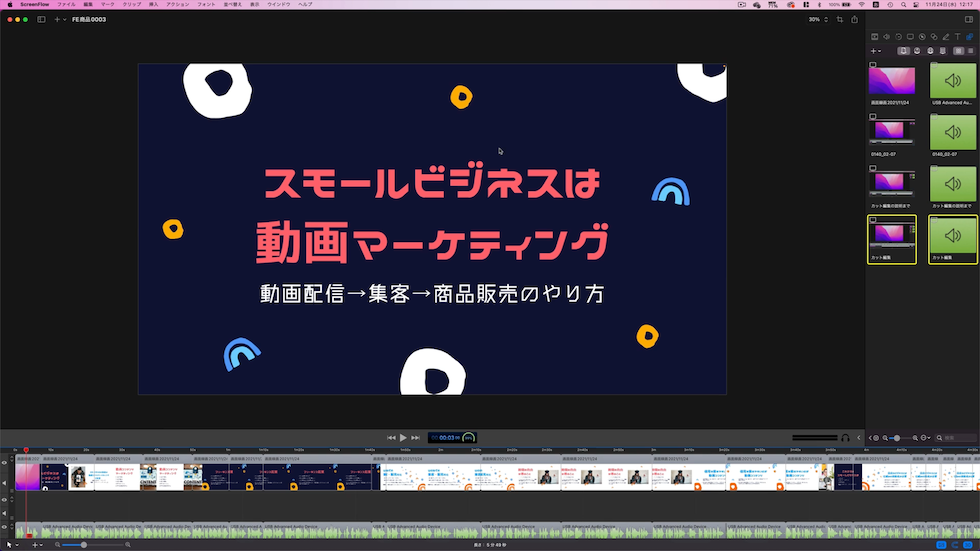Open the Touch Callout inspector tab
The height and width of the screenshot is (551, 980).
point(934,37)
